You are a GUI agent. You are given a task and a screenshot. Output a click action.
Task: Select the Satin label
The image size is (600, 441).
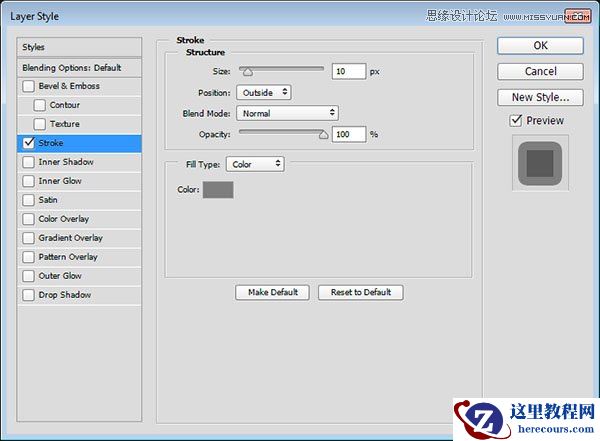coord(48,200)
